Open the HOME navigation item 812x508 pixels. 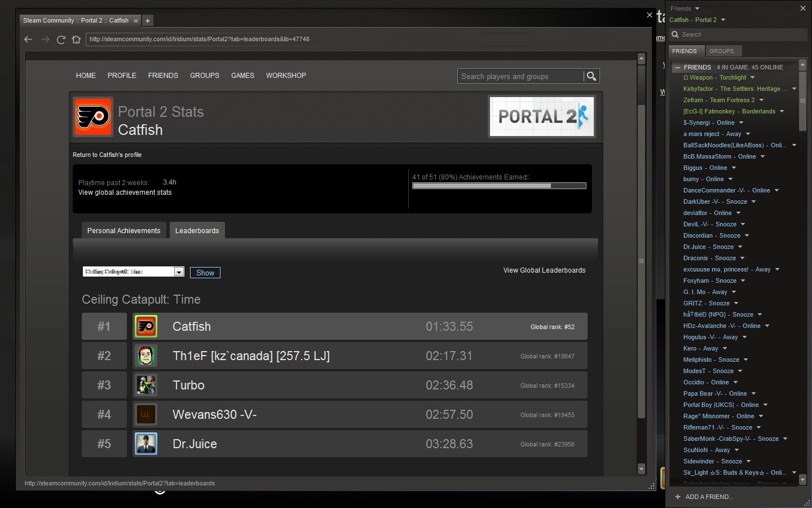[86, 76]
